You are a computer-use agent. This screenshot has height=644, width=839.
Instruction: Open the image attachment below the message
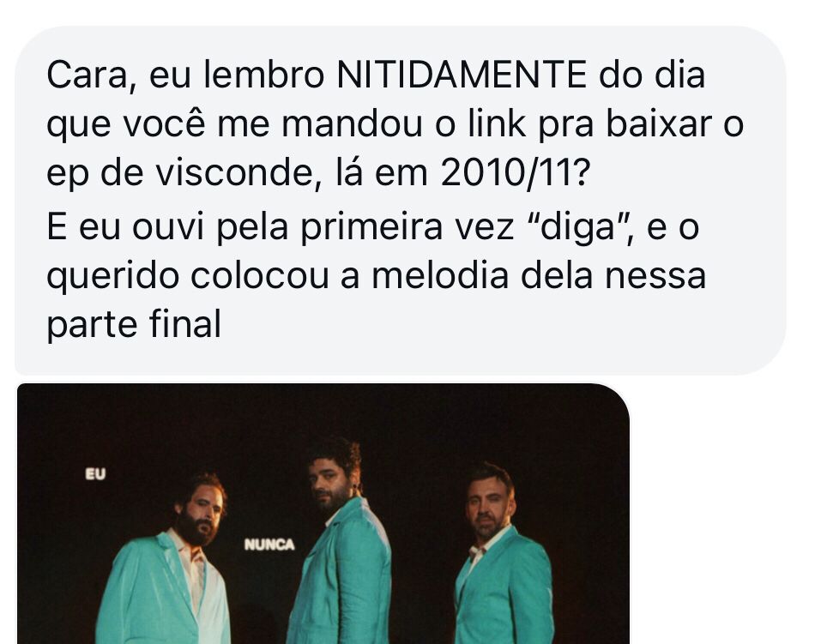(323, 514)
